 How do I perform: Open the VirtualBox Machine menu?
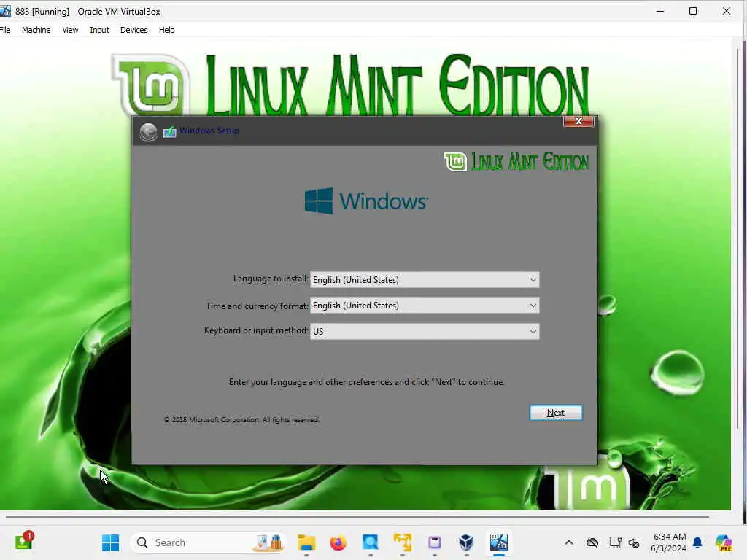point(36,29)
